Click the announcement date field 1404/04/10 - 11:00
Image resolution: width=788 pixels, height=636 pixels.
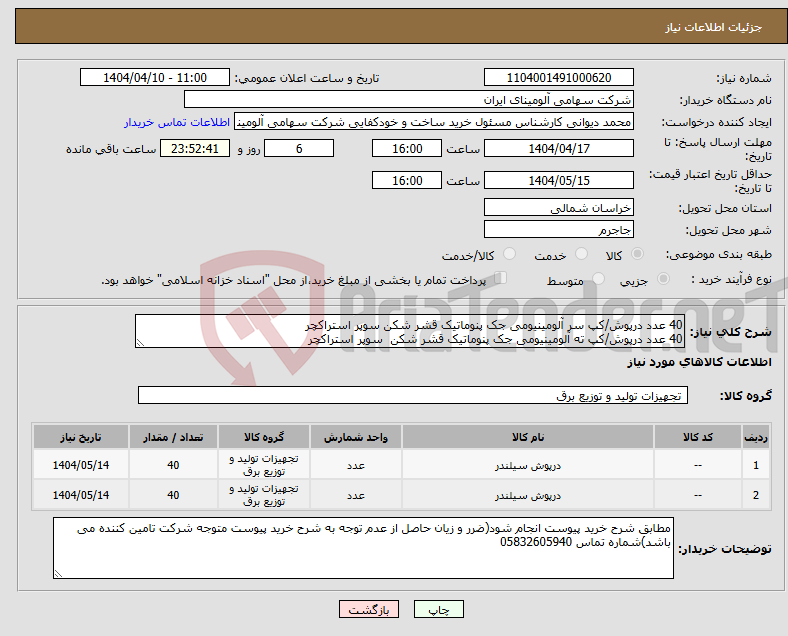coord(155,77)
